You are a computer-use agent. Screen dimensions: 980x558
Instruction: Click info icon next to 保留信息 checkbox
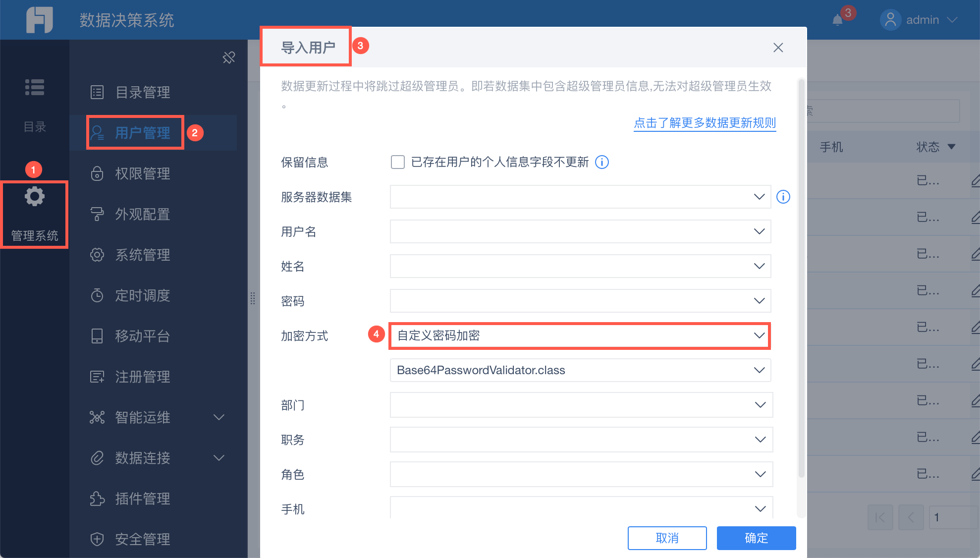click(602, 162)
